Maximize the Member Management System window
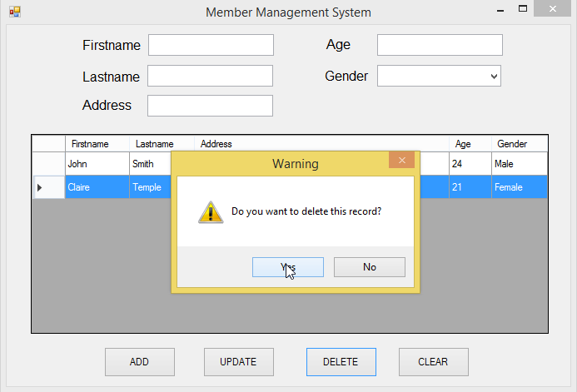 point(523,9)
